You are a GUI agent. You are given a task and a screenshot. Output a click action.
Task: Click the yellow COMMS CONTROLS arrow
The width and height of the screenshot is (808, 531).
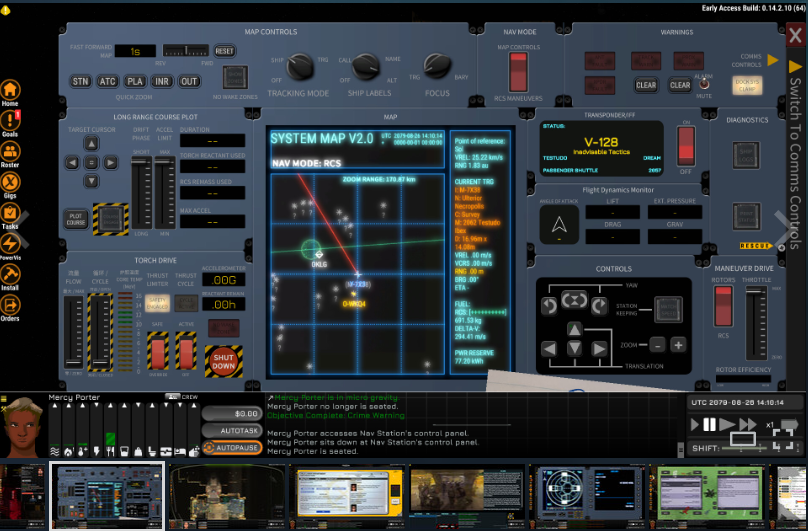(772, 60)
